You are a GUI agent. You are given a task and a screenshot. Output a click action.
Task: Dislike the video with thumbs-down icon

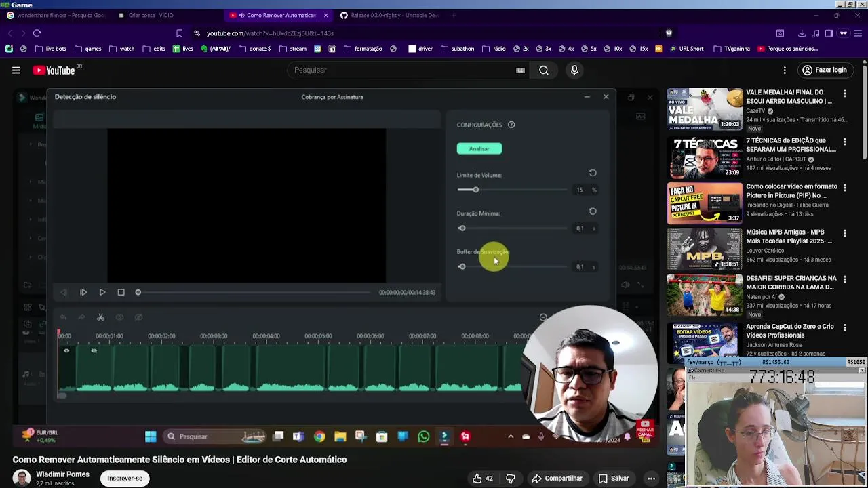click(x=511, y=479)
